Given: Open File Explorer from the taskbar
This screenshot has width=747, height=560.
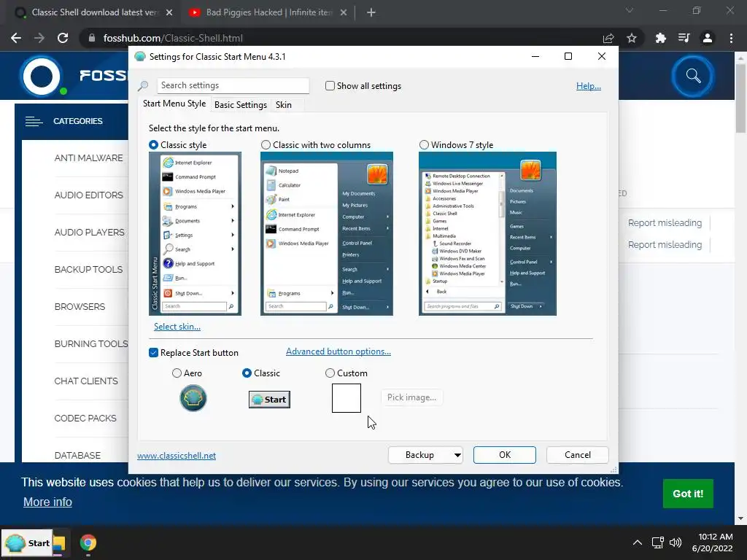Looking at the screenshot, I should [59, 542].
